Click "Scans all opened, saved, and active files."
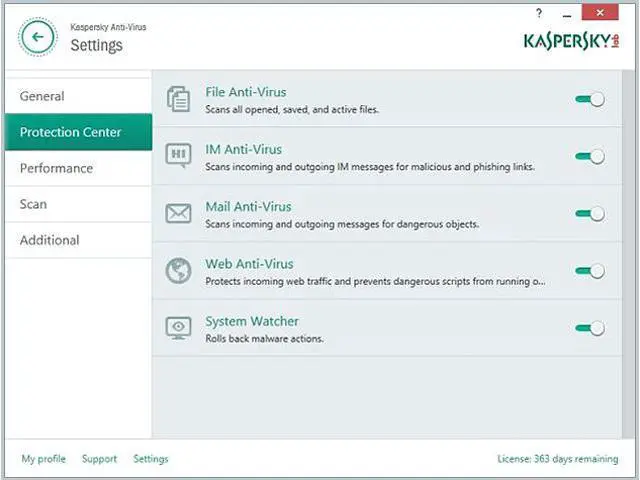The image size is (640, 480). tap(292, 109)
